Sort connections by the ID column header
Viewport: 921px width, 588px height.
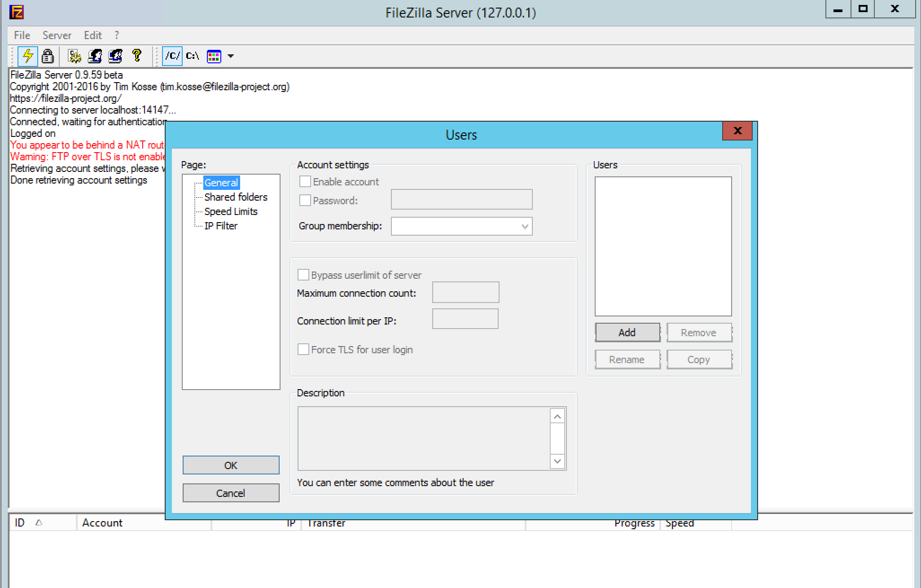tap(43, 523)
